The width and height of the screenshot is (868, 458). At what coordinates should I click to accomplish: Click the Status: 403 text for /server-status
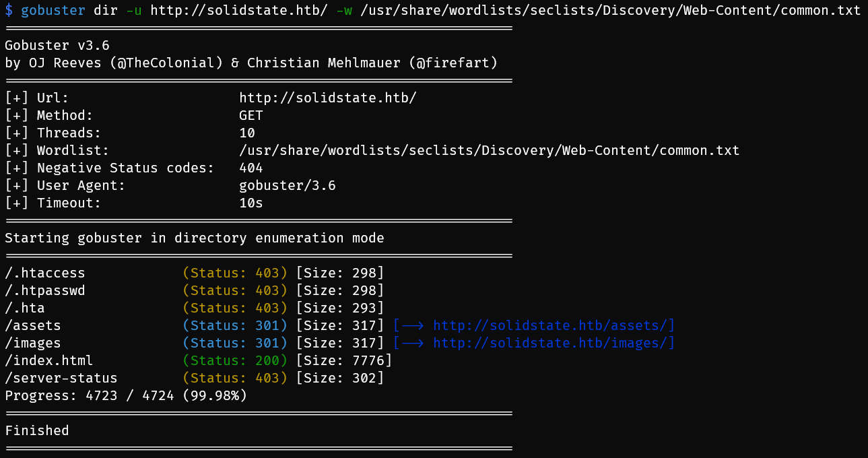tap(235, 378)
